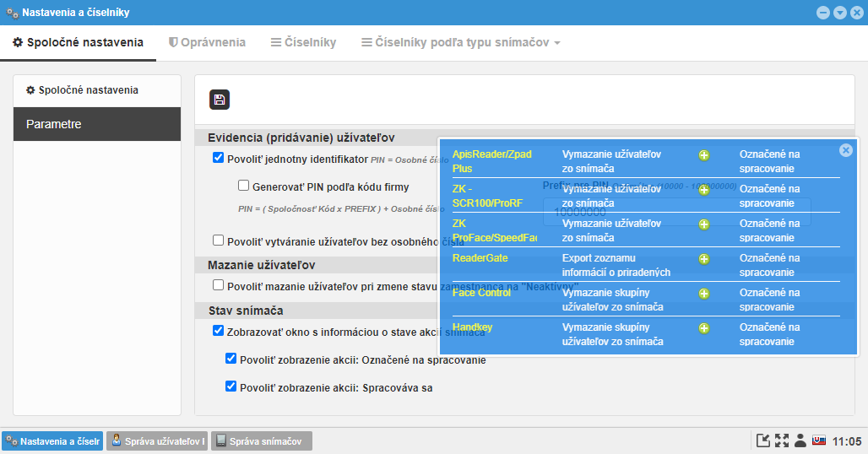Click Stav snímača section header
The width and height of the screenshot is (868, 454).
[x=246, y=311]
